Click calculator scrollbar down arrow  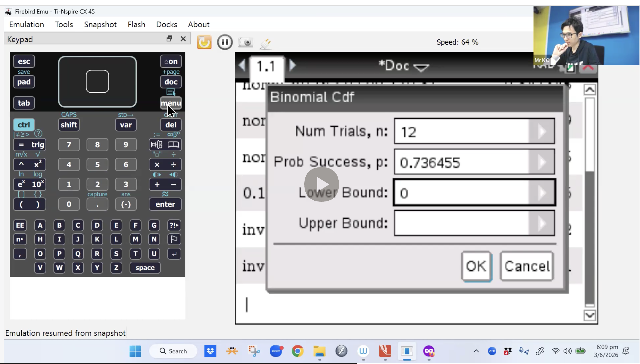tap(589, 315)
